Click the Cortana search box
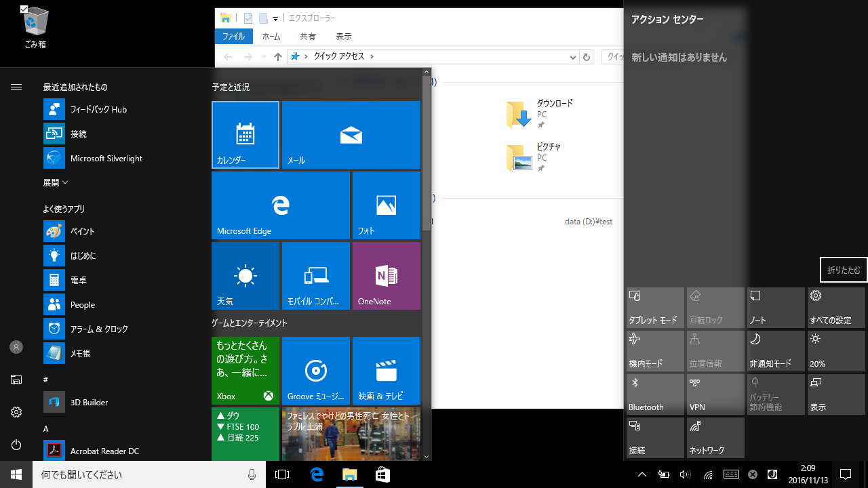The height and width of the screenshot is (488, 868). coord(136,474)
